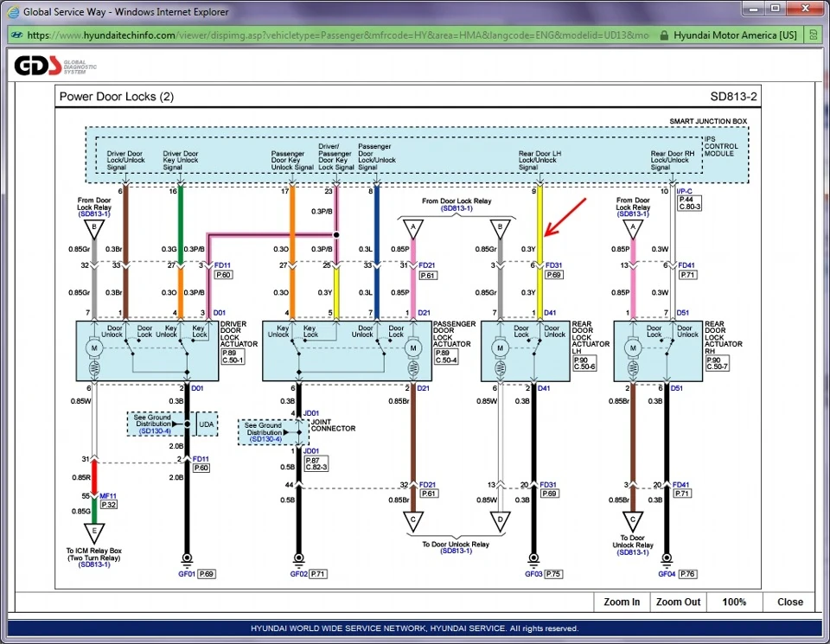The width and height of the screenshot is (830, 644).
Task: Click the MF11 connector label
Action: pos(108,496)
